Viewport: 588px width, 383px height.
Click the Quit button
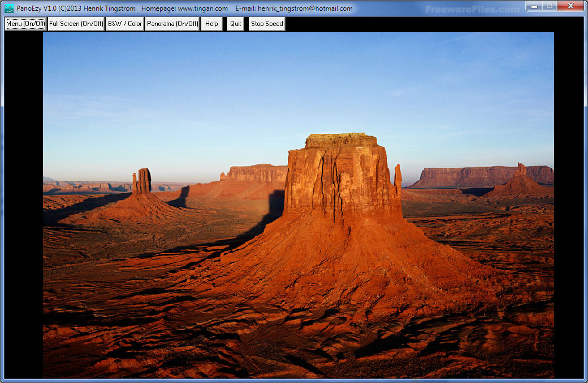point(236,24)
